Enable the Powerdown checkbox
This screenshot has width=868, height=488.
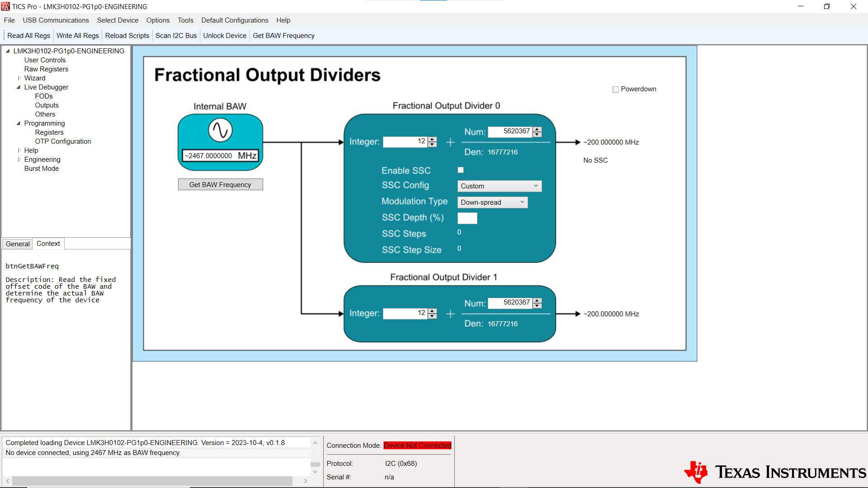click(x=615, y=89)
